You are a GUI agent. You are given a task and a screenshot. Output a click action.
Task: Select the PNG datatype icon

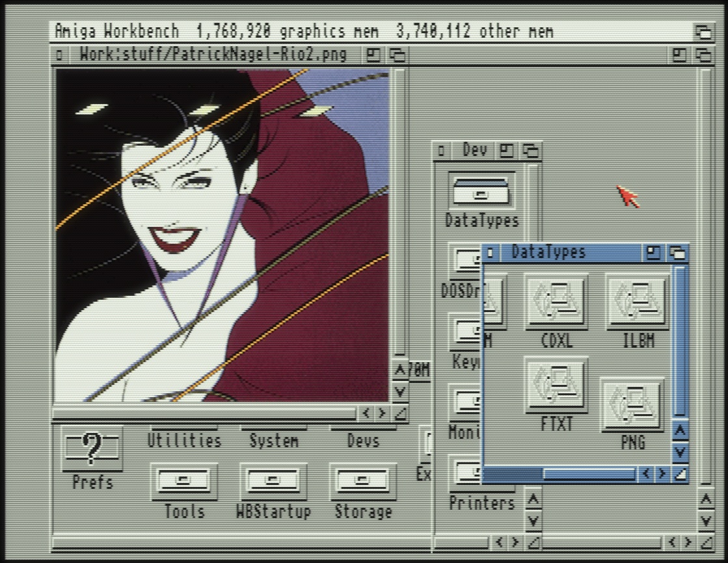632,405
